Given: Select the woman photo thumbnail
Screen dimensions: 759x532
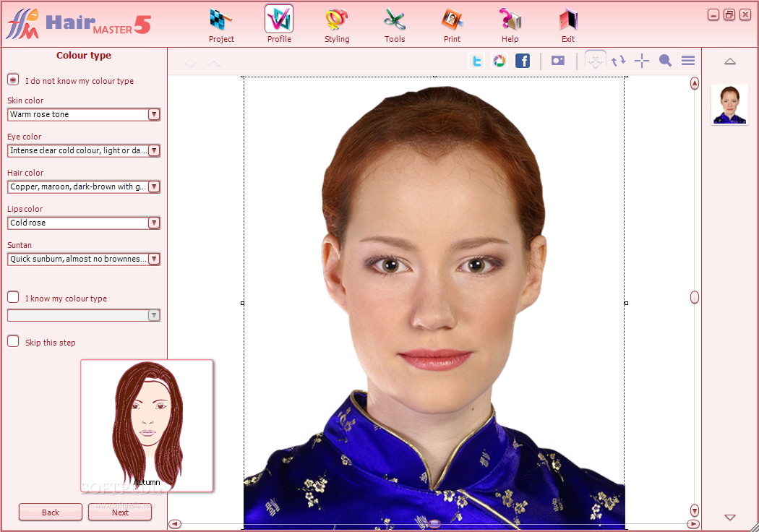Looking at the screenshot, I should [729, 105].
